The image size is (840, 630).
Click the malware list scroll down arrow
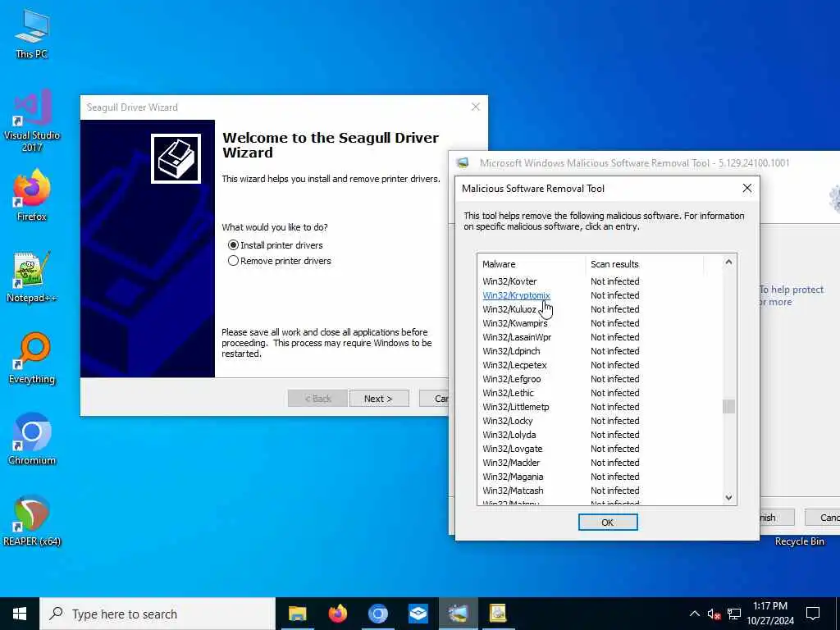[728, 498]
